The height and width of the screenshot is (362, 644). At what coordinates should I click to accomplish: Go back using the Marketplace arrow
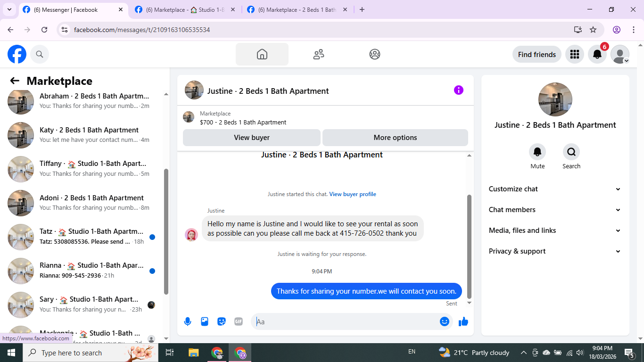click(15, 81)
